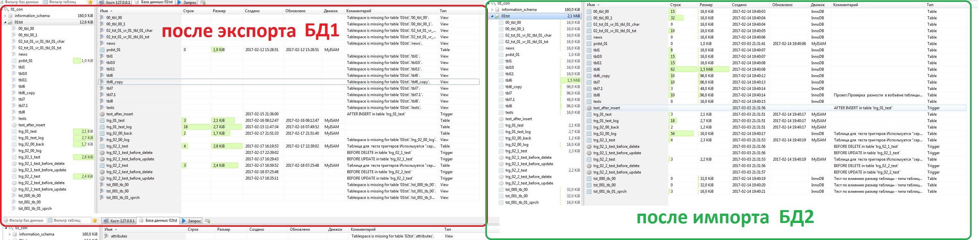Select tbl6 row showing 62 rows in green panel

click(628, 69)
